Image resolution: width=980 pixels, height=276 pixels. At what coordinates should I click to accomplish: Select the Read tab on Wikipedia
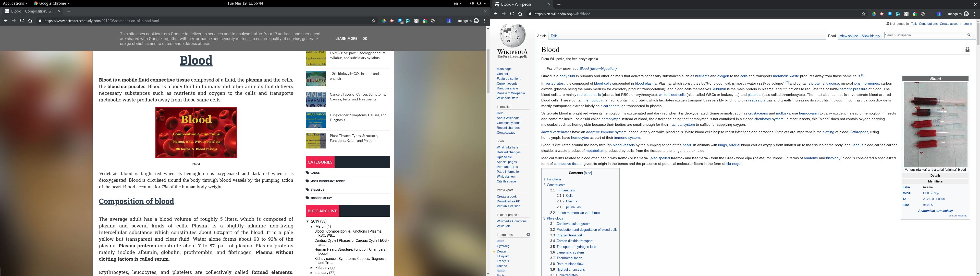(832, 36)
